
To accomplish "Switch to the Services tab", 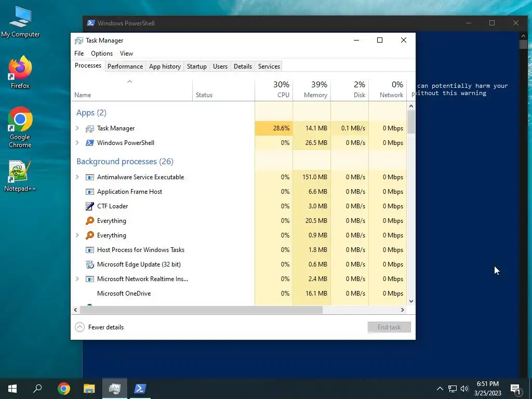I will 269,66.
